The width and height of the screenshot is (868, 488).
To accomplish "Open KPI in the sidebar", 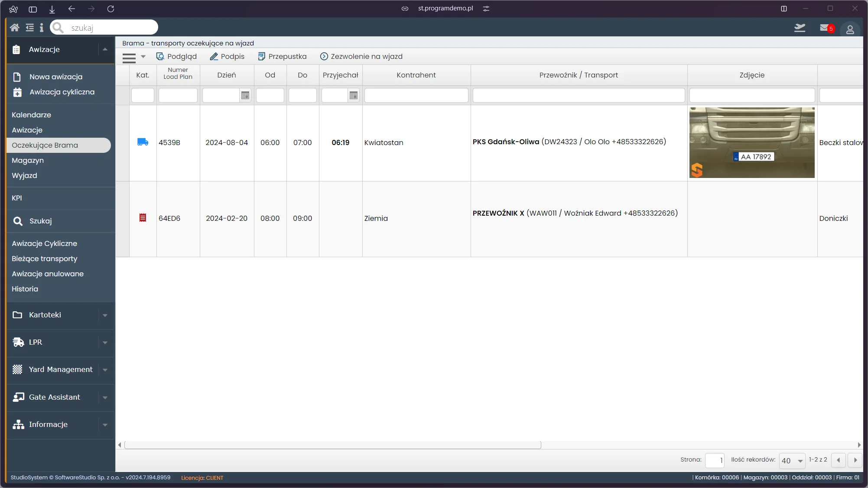I will [17, 198].
